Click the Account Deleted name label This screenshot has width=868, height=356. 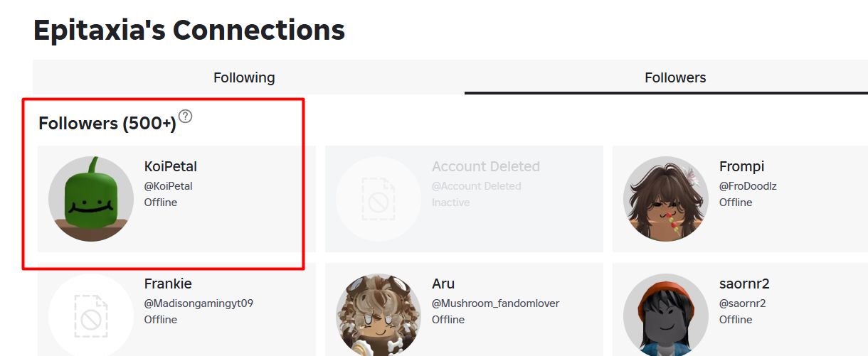486,167
